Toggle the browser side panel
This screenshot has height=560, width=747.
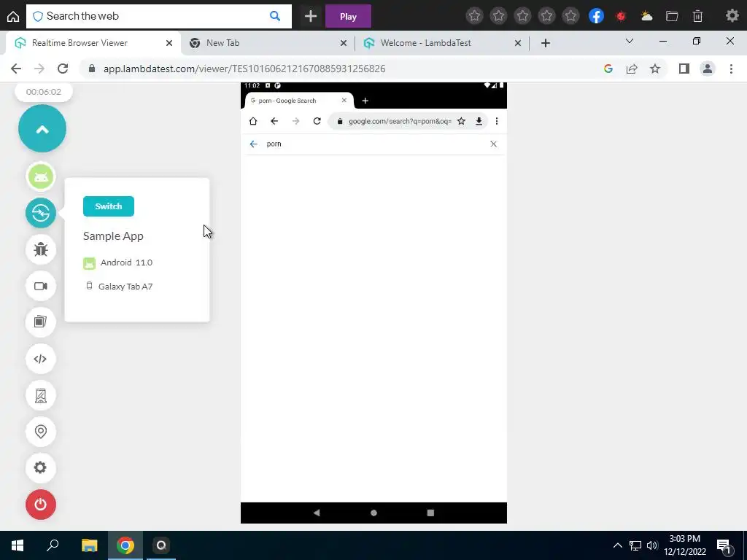click(x=684, y=69)
